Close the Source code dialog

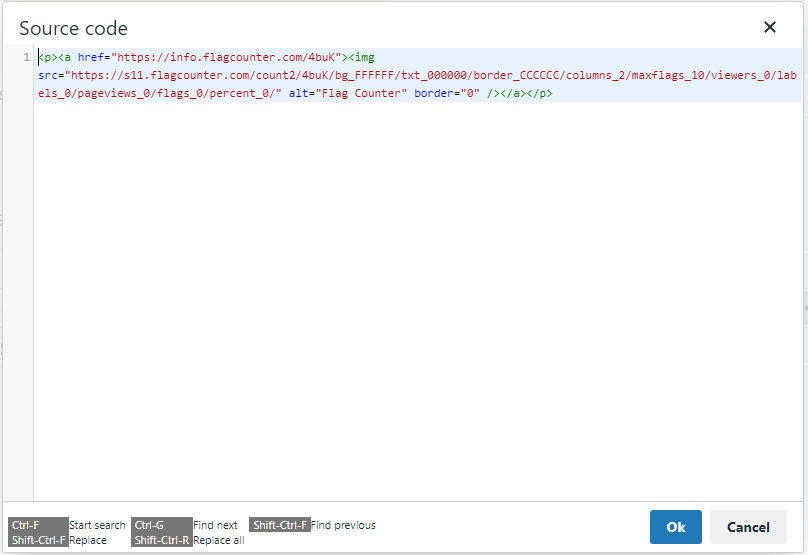coord(769,27)
